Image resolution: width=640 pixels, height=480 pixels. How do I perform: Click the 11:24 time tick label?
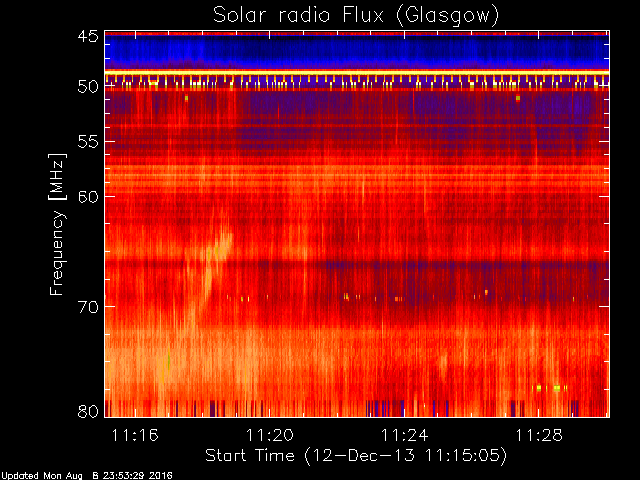click(404, 435)
